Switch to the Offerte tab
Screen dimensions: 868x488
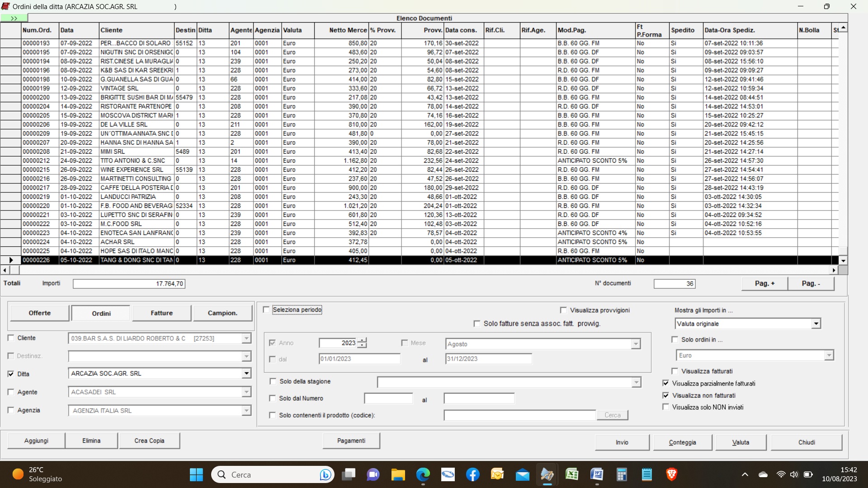pos(40,313)
